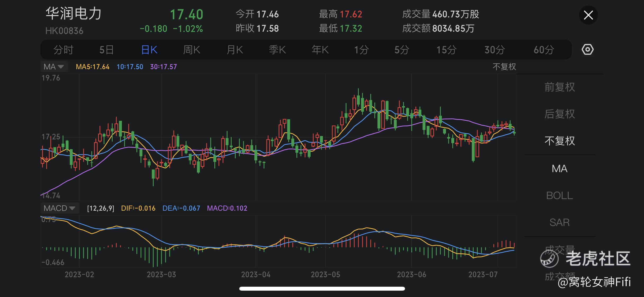Image resolution: width=644 pixels, height=297 pixels.
Task: Switch to the 分时 tab
Action: [63, 50]
